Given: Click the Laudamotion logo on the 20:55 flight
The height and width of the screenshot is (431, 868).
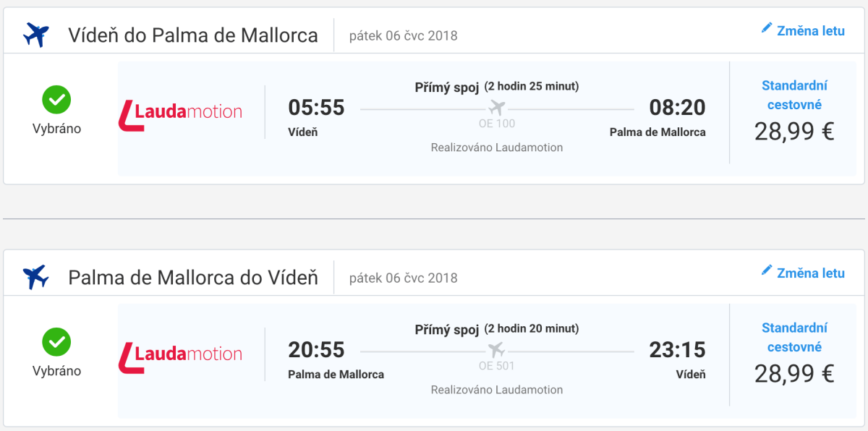Looking at the screenshot, I should tap(181, 357).
